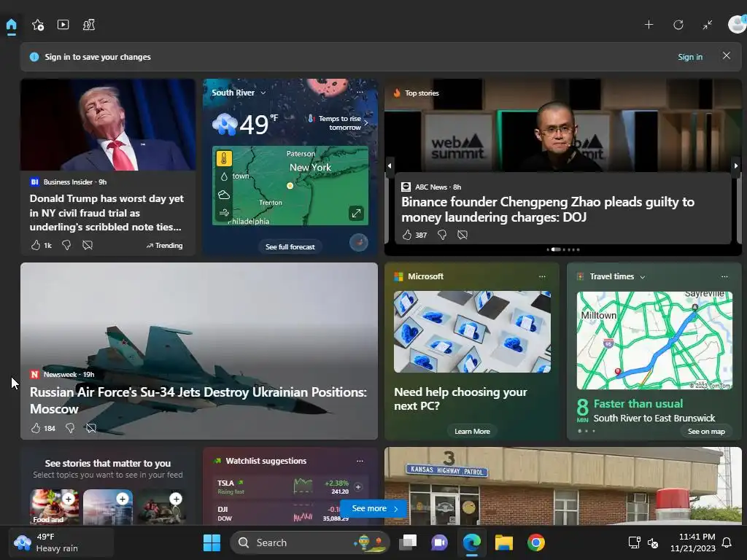This screenshot has width=747, height=560.
Task: Select the wind map layer
Action: pyautogui.click(x=224, y=213)
